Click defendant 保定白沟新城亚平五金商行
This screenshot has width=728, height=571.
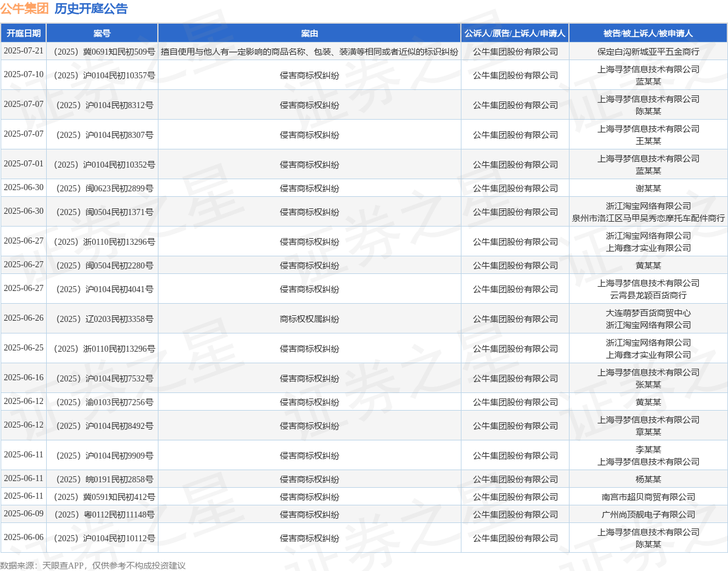point(648,52)
